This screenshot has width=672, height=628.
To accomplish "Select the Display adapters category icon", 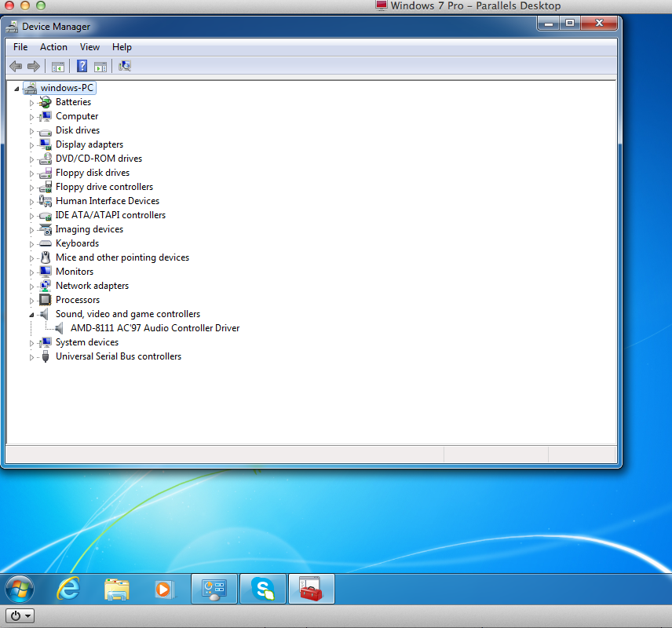I will click(45, 144).
